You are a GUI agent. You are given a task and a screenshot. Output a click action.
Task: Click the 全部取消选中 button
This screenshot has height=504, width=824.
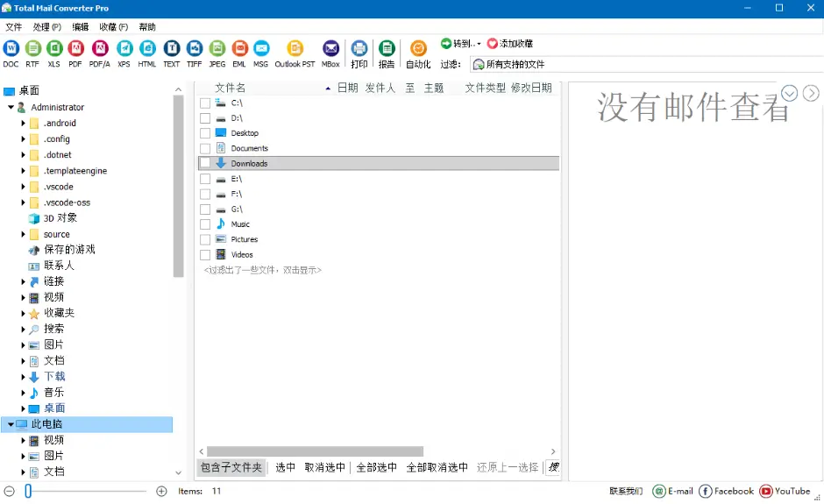click(x=437, y=467)
